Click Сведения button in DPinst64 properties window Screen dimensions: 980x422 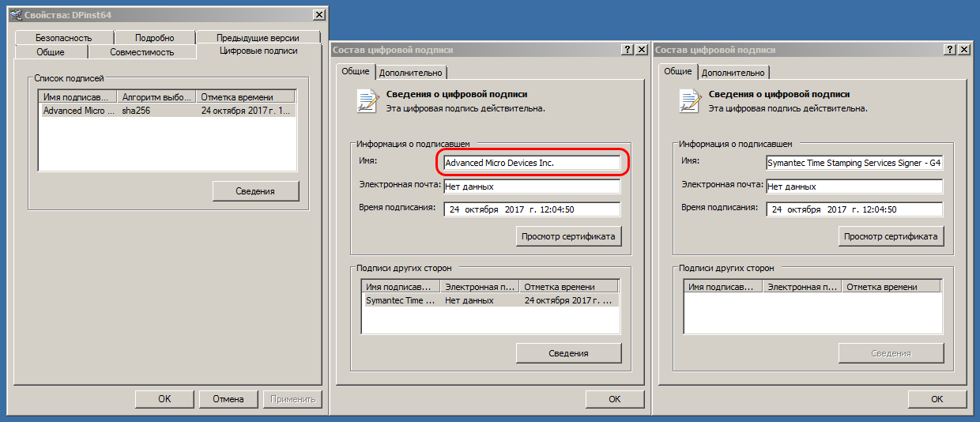[255, 190]
